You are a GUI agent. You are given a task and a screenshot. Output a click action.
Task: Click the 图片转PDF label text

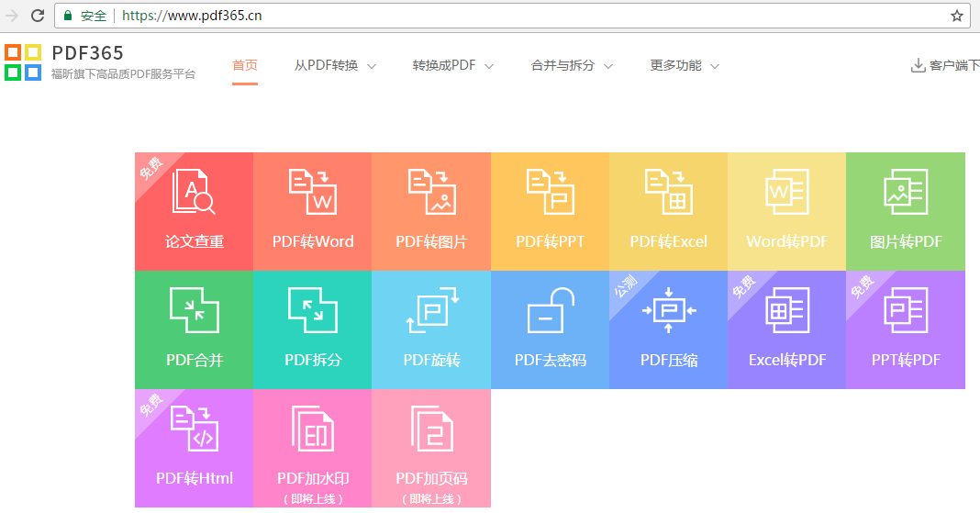[x=907, y=241]
